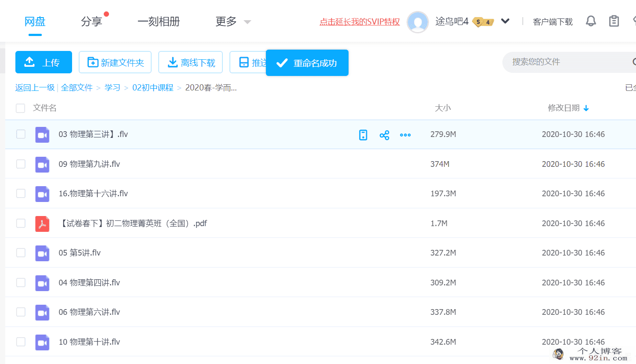Viewport: 636px width, 364px height.
Task: Check the box for 10 物理第十讲.flv
Action: pos(21,342)
